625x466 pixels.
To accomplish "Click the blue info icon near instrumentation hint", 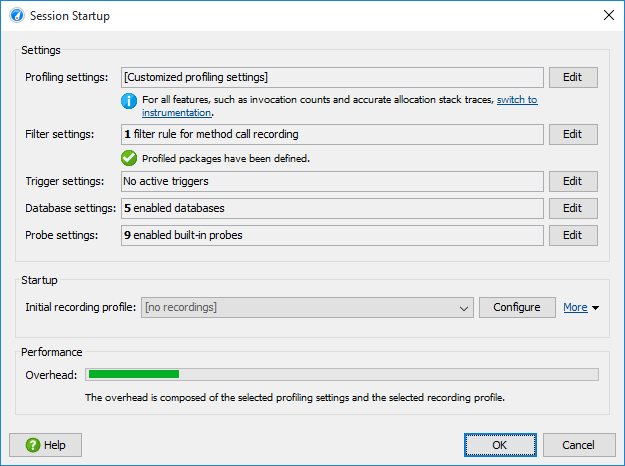I will [x=129, y=101].
